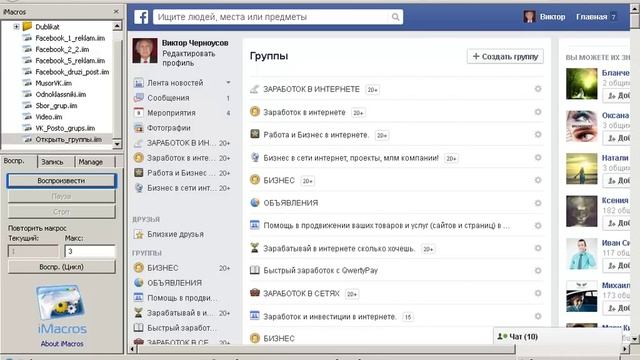Click the Макс loop count field
Viewport: 640px width, 360px height.
90,251
